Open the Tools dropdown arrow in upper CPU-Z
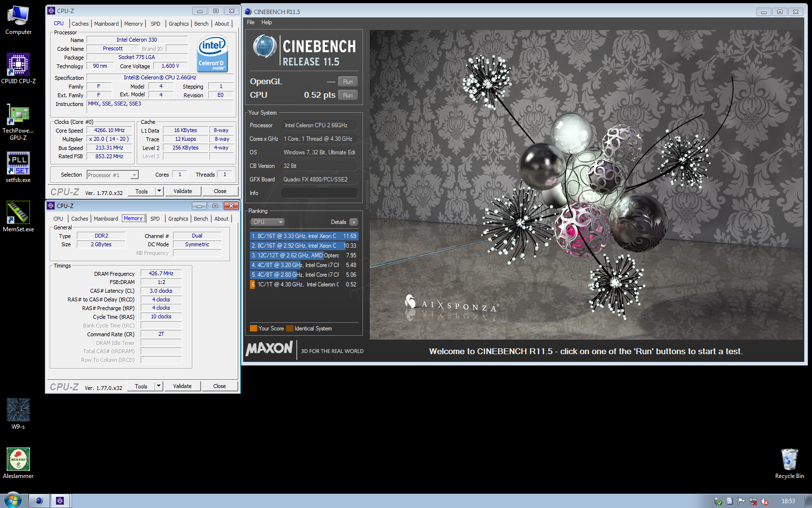Viewport: 812px width, 508px height. (159, 191)
